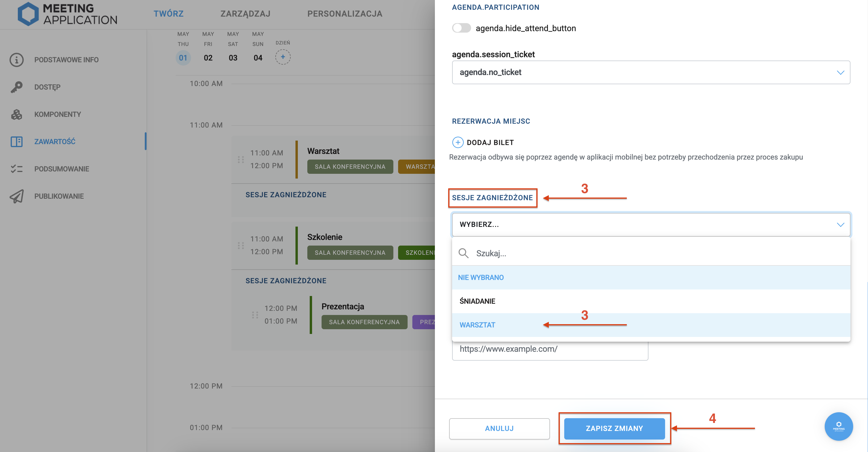The width and height of the screenshot is (868, 452).
Task: Click Sala Konferencyjna tag on Szkolenie
Action: coord(350,252)
